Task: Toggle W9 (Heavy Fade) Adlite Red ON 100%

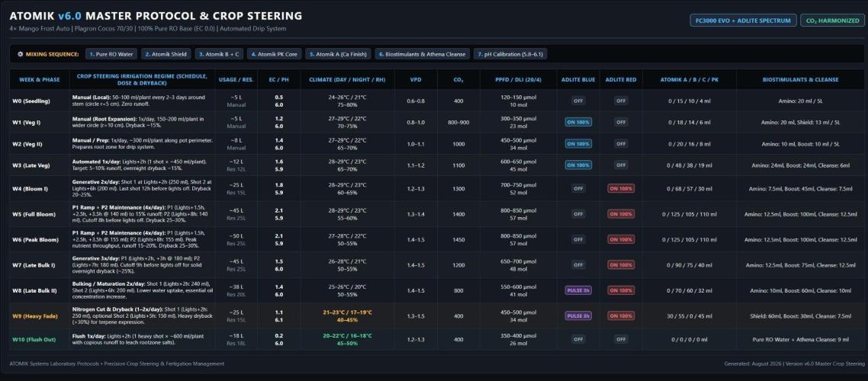Action: 621,315
